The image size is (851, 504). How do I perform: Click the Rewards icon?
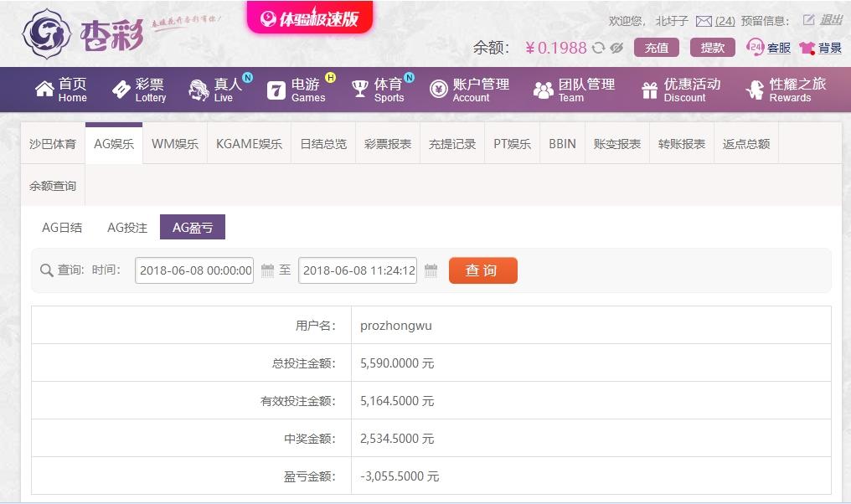[x=755, y=90]
